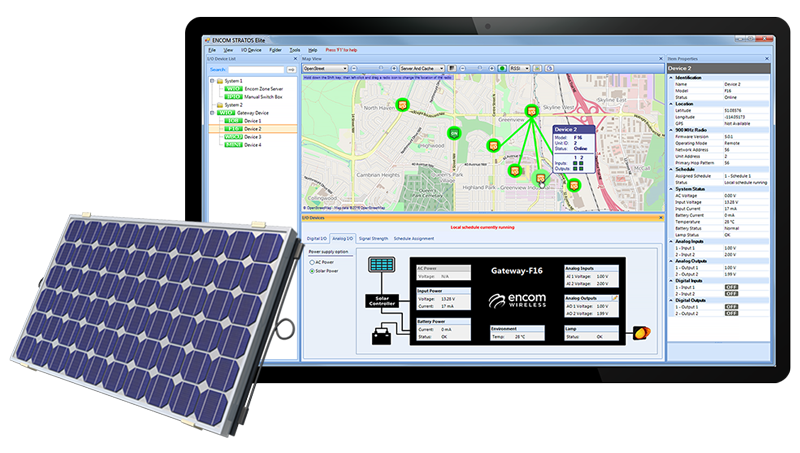Open the OpenStreet map provider dropdown
This screenshot has width=800, height=453.
pos(325,68)
